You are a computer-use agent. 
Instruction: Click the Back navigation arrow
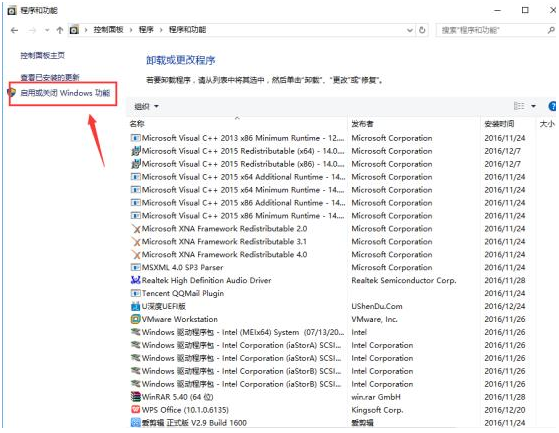(14, 30)
